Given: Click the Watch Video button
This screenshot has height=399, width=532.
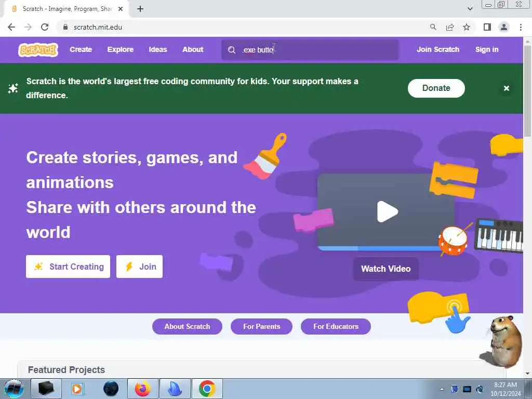Looking at the screenshot, I should pos(386,269).
